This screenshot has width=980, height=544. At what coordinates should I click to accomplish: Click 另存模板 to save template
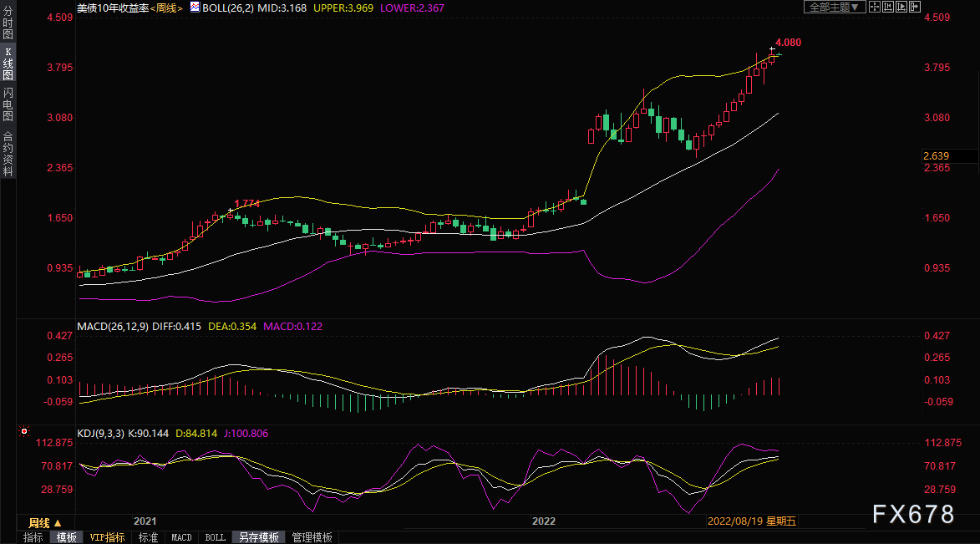[x=259, y=538]
